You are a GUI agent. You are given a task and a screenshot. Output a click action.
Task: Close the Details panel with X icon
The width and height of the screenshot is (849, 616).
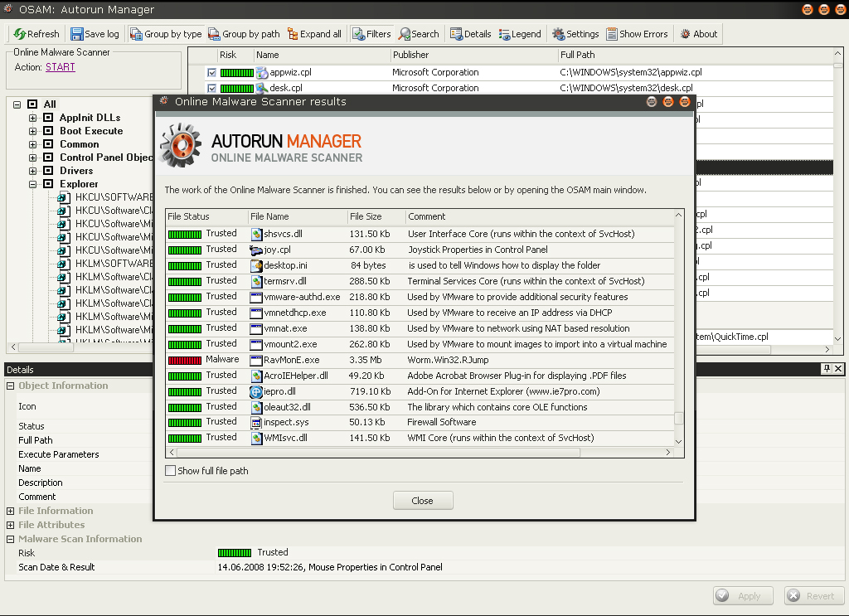(x=838, y=369)
